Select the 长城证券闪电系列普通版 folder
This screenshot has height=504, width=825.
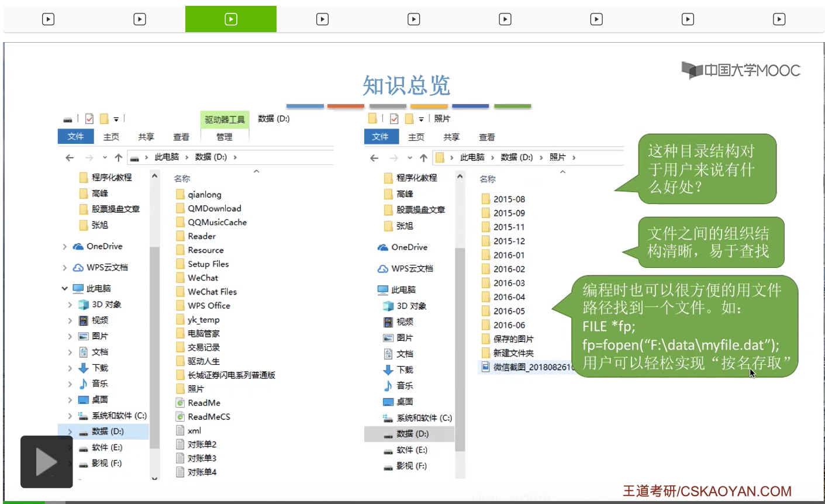click(225, 375)
